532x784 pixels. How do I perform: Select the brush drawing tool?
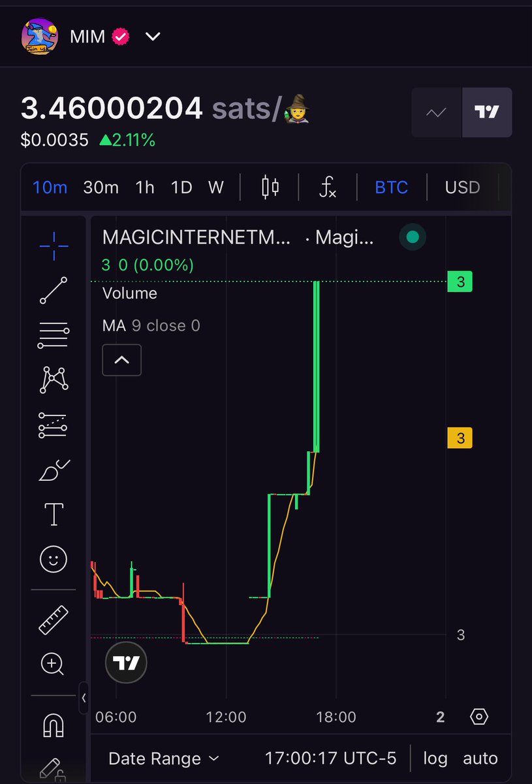click(54, 470)
